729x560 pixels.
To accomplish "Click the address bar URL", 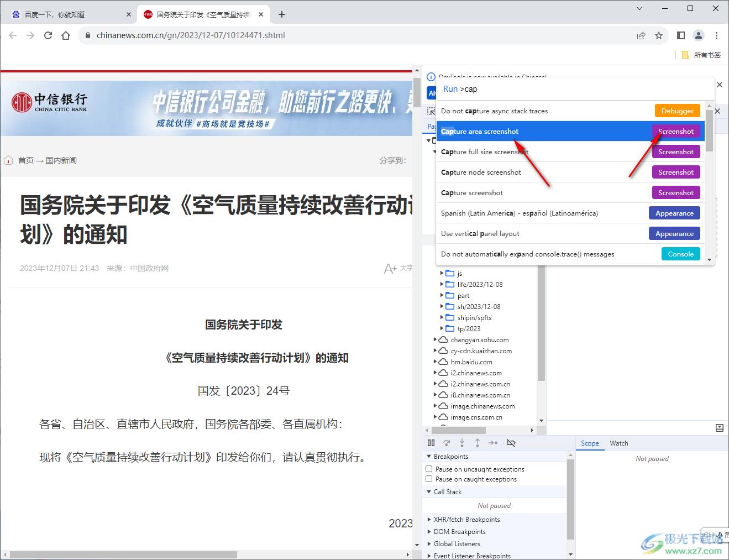I will click(x=191, y=35).
